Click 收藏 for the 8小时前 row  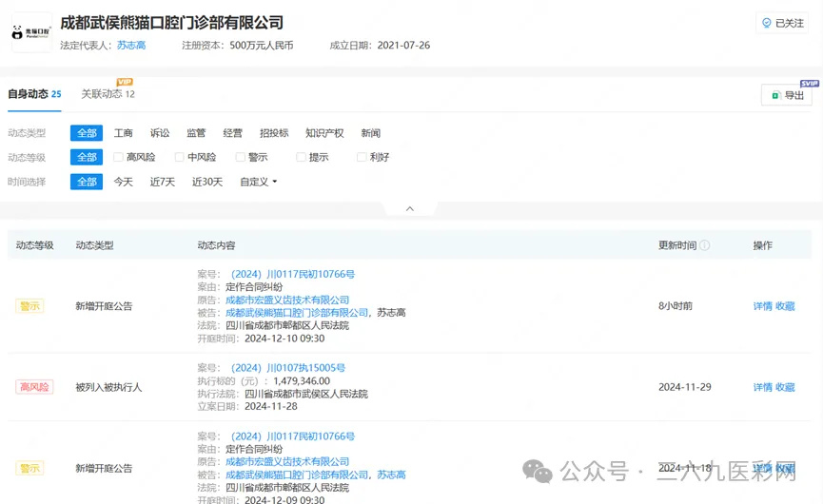click(x=785, y=306)
